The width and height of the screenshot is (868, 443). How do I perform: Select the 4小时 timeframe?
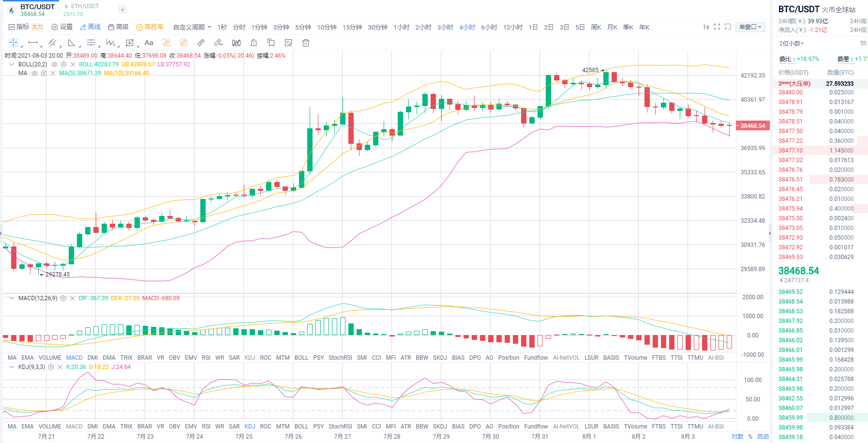pyautogui.click(x=467, y=27)
